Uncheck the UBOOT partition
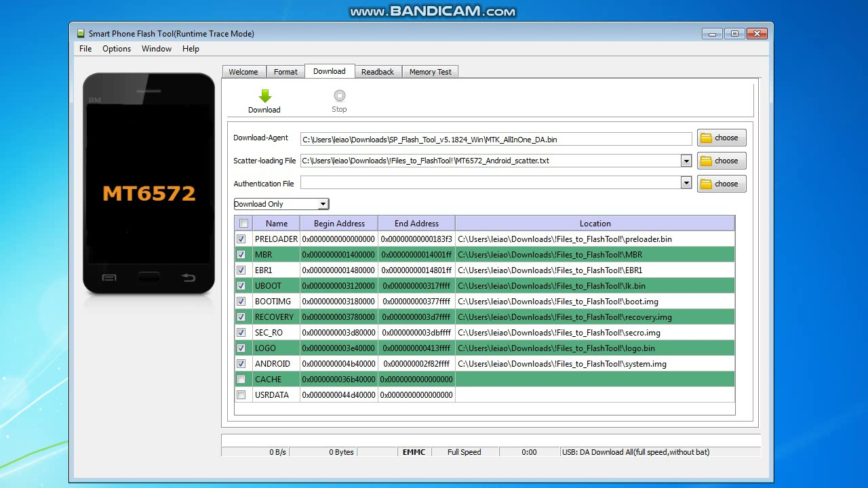Image resolution: width=868 pixels, height=488 pixels. (241, 286)
